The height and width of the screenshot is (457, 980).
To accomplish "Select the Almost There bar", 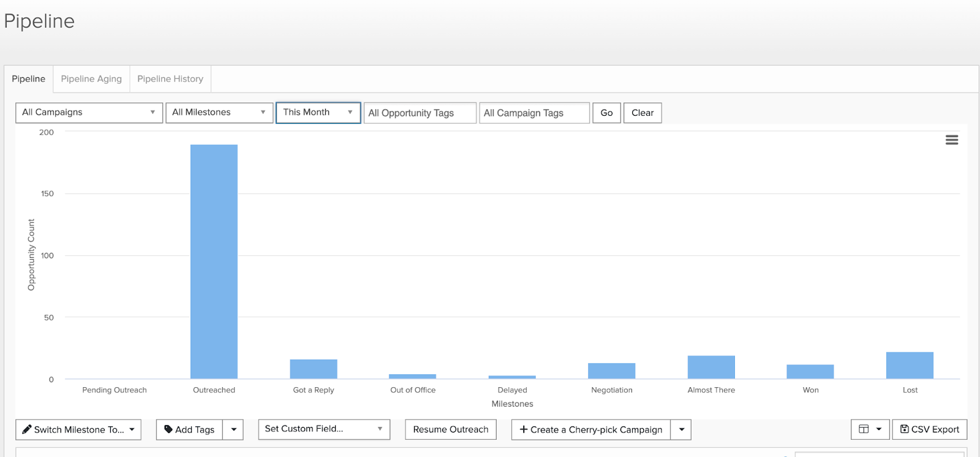I will (711, 368).
